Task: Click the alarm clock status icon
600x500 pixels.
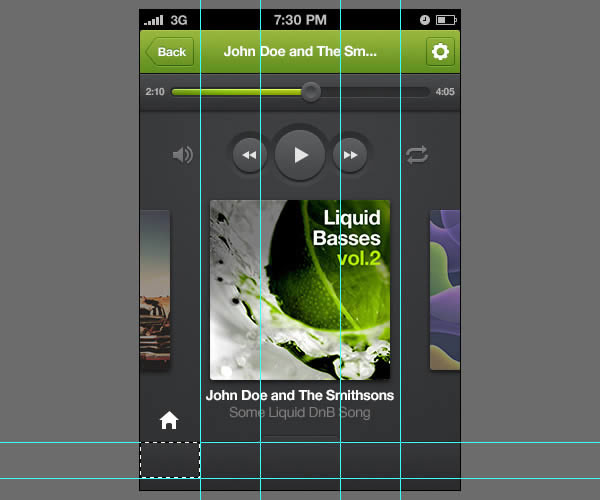Action: [425, 20]
